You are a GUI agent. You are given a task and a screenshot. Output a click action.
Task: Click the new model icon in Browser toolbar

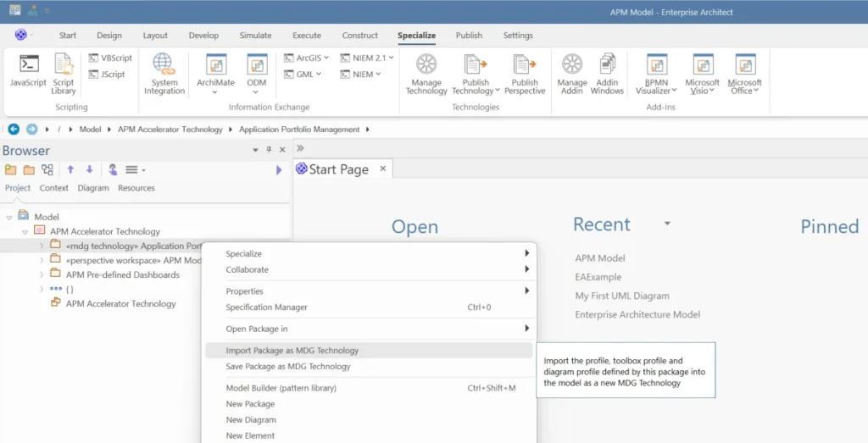(x=10, y=169)
